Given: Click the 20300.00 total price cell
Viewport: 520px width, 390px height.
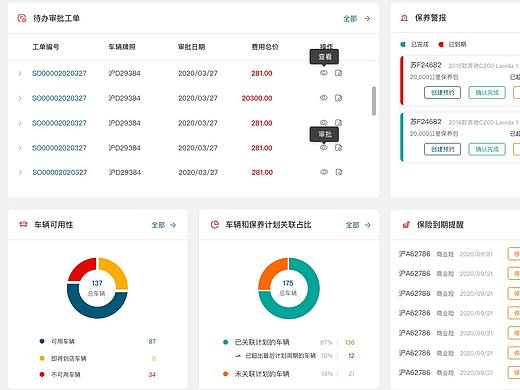Looking at the screenshot, I should pos(257,98).
